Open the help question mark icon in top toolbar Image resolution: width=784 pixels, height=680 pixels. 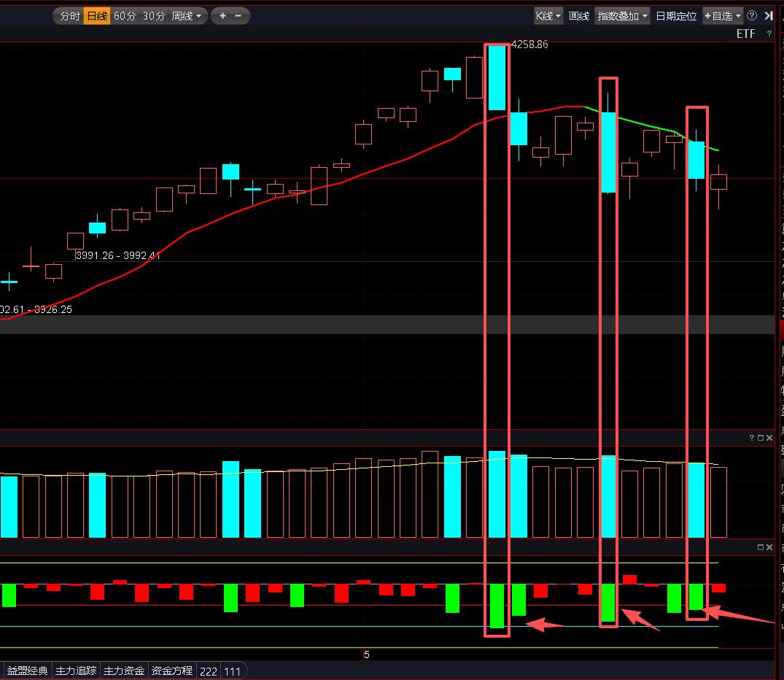coord(751,15)
